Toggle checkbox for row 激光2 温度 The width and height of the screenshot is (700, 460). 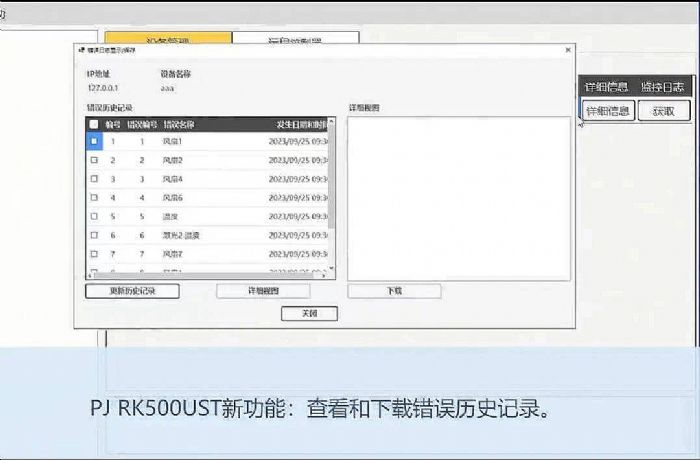(x=94, y=235)
